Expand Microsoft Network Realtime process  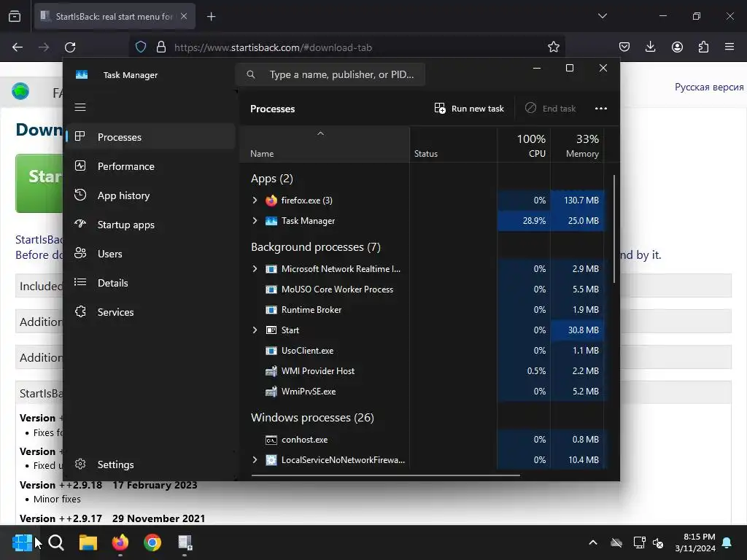[255, 268]
